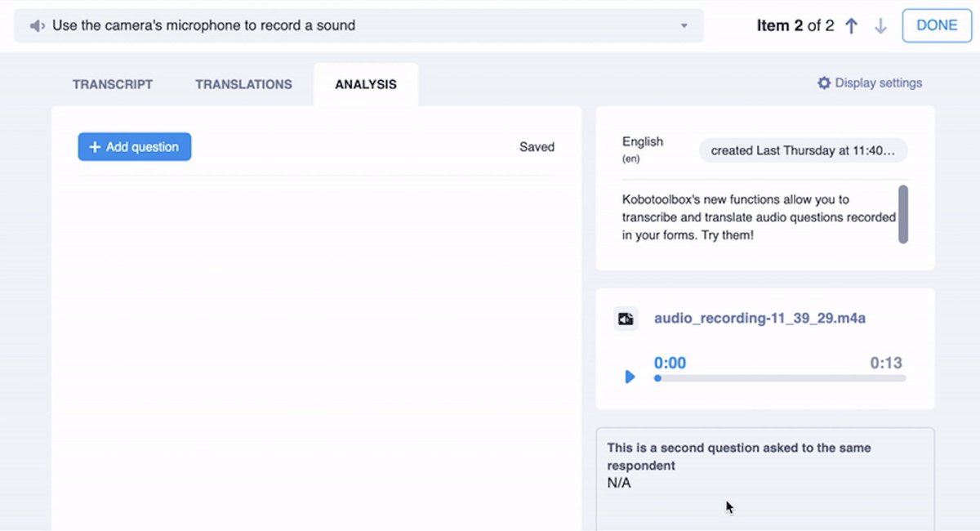This screenshot has height=531, width=980.
Task: Click the plus icon on Add question
Action: click(96, 147)
